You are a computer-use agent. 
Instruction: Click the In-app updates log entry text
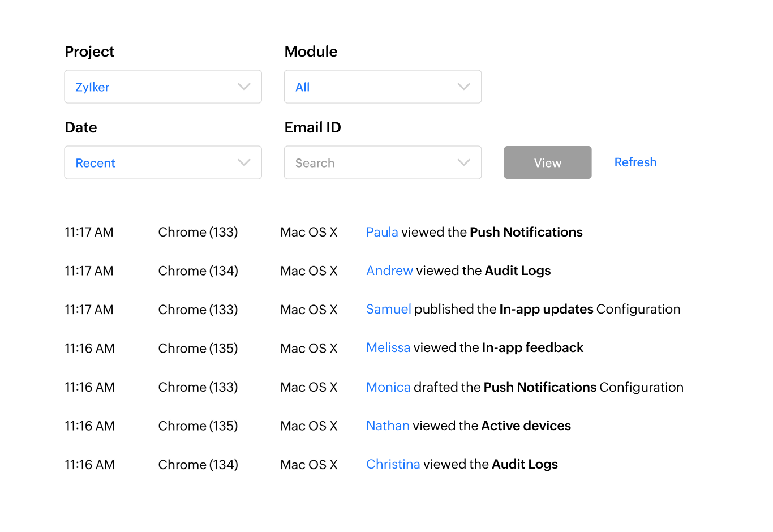pos(546,309)
